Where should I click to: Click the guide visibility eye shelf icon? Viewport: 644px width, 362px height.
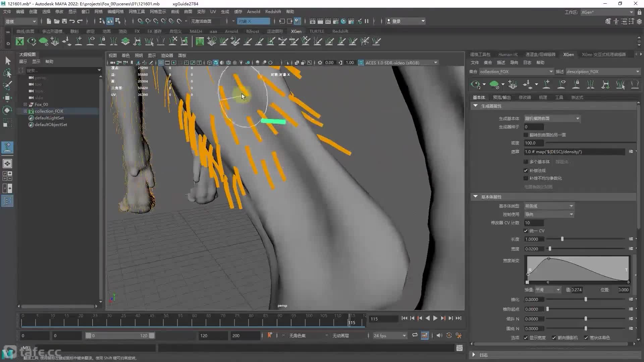[91, 41]
